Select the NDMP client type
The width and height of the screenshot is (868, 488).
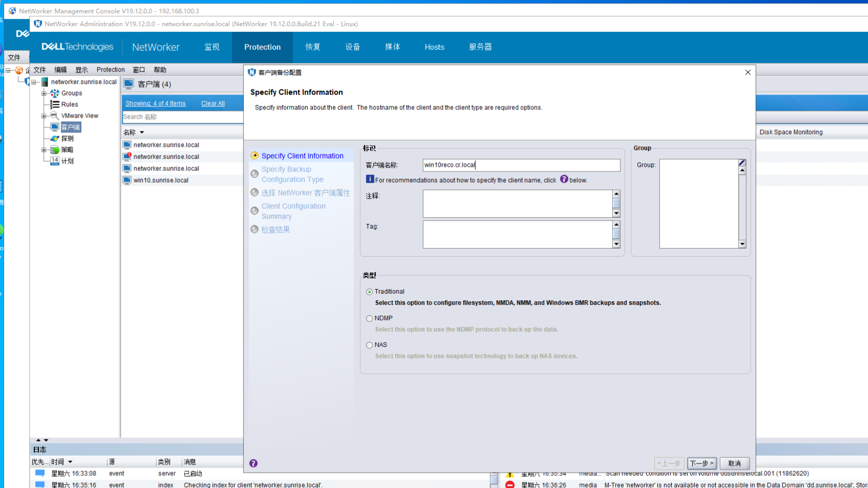pyautogui.click(x=369, y=318)
